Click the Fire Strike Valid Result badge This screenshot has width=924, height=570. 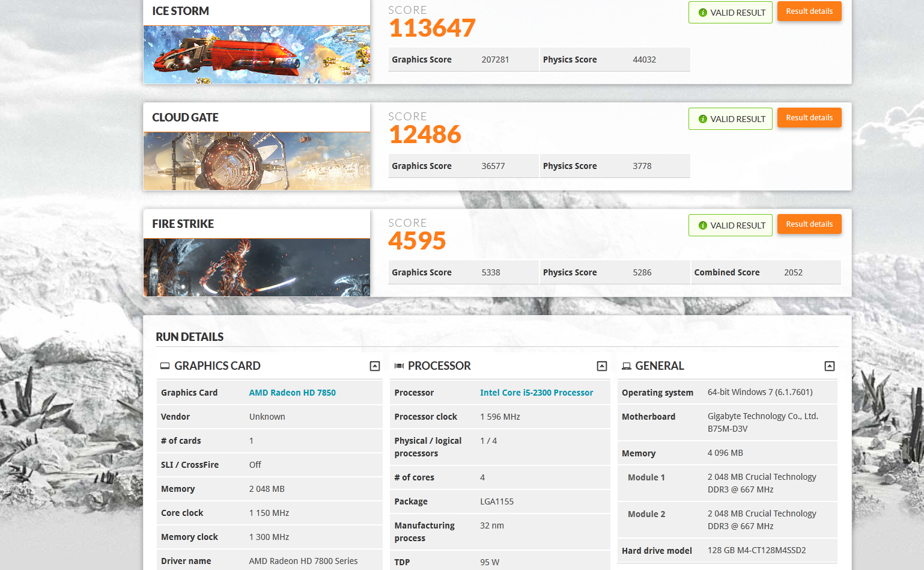[730, 225]
